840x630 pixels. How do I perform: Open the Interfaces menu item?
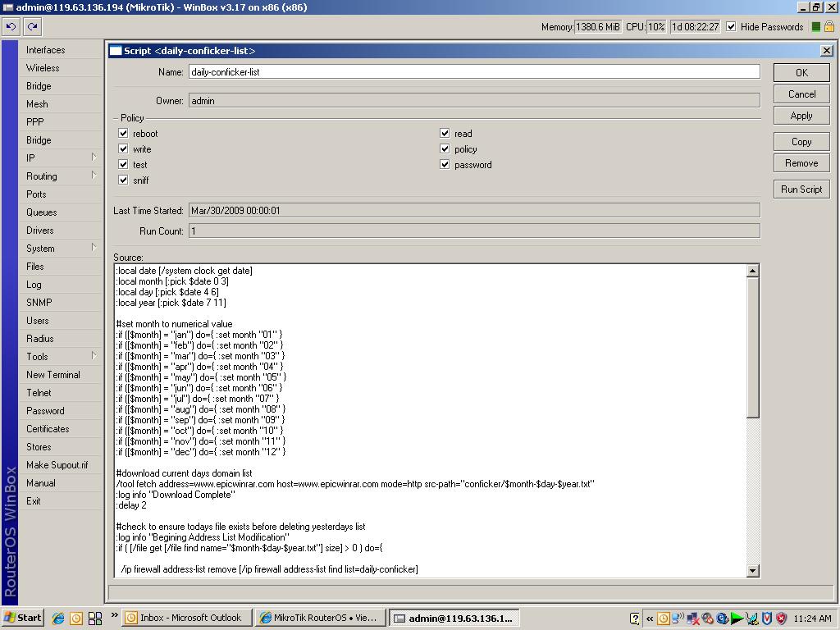pos(60,50)
